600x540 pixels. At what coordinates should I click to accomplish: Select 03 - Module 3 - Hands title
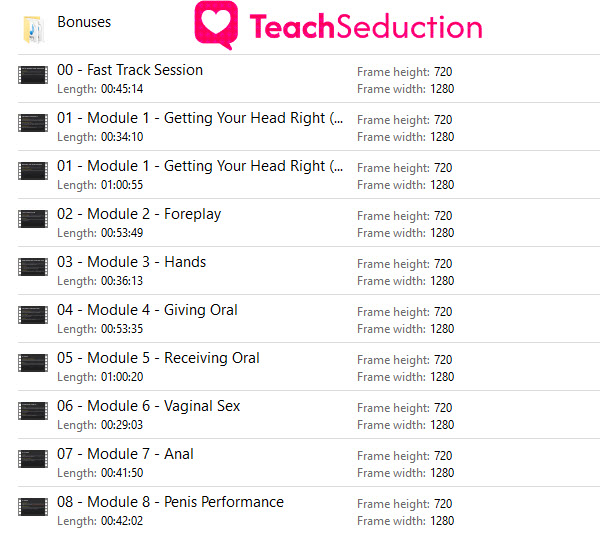[132, 262]
